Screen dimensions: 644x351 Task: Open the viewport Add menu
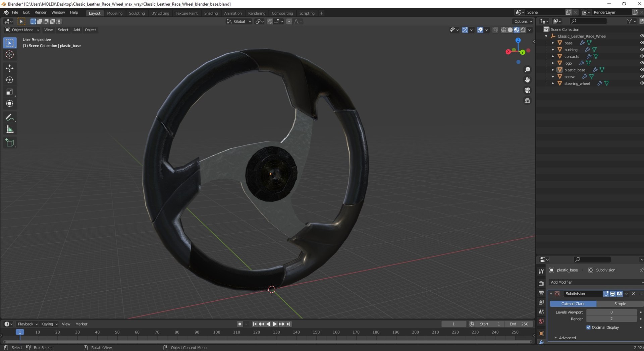(x=76, y=30)
